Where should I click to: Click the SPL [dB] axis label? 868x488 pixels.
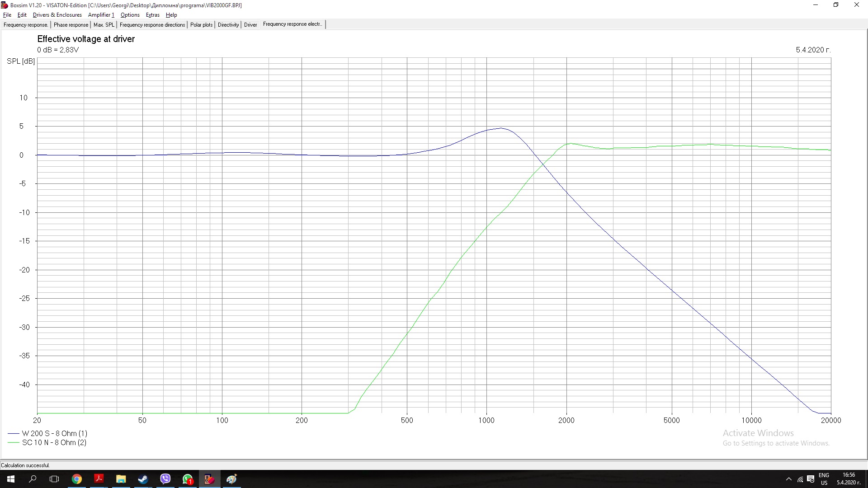pyautogui.click(x=21, y=61)
